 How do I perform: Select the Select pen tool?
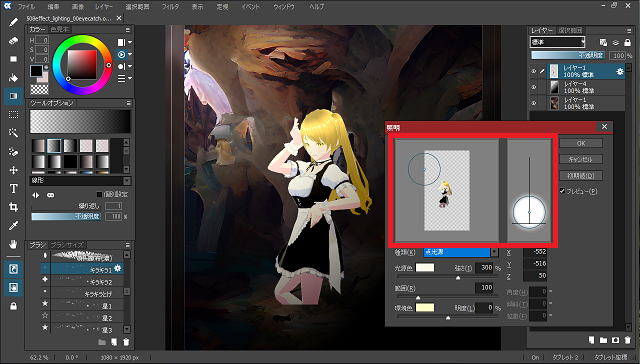click(x=13, y=152)
